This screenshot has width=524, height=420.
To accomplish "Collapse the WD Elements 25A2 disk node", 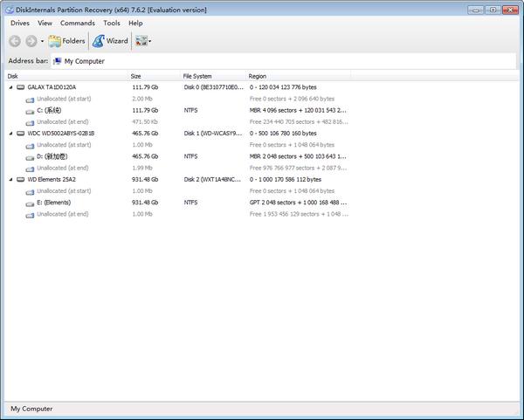I will click(x=10, y=179).
